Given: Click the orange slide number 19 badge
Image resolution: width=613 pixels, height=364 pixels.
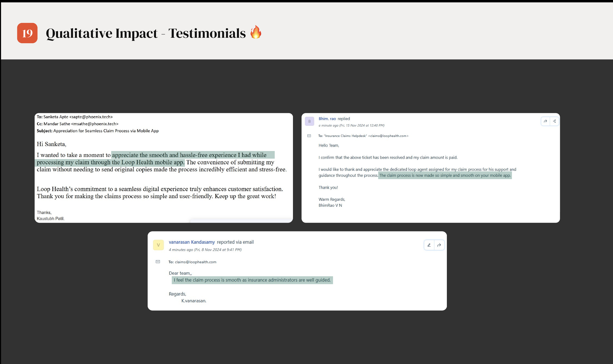Looking at the screenshot, I should [x=27, y=33].
